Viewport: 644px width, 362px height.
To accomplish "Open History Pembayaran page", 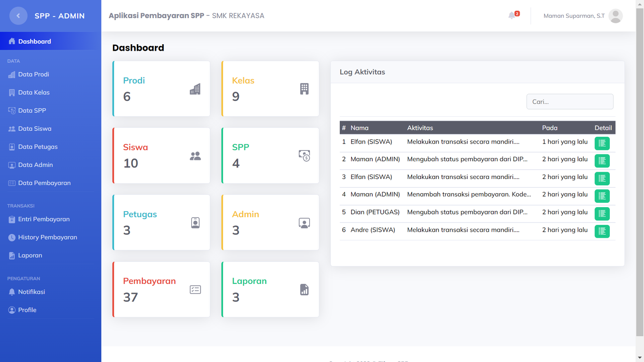I will click(x=47, y=237).
